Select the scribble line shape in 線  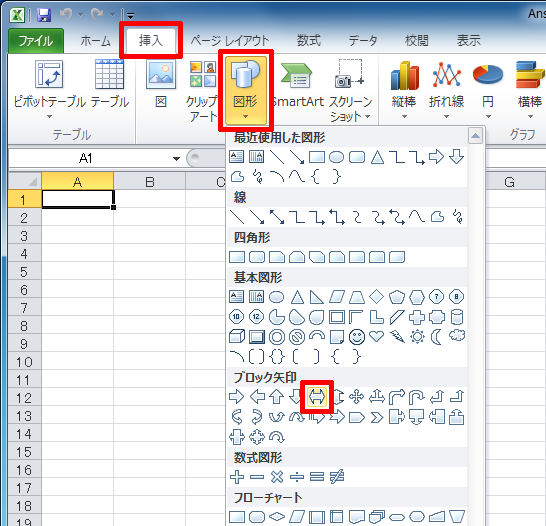pos(457,217)
